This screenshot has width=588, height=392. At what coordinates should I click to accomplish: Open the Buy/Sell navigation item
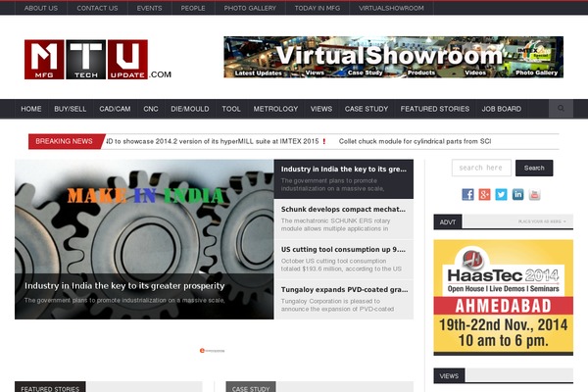click(x=71, y=109)
